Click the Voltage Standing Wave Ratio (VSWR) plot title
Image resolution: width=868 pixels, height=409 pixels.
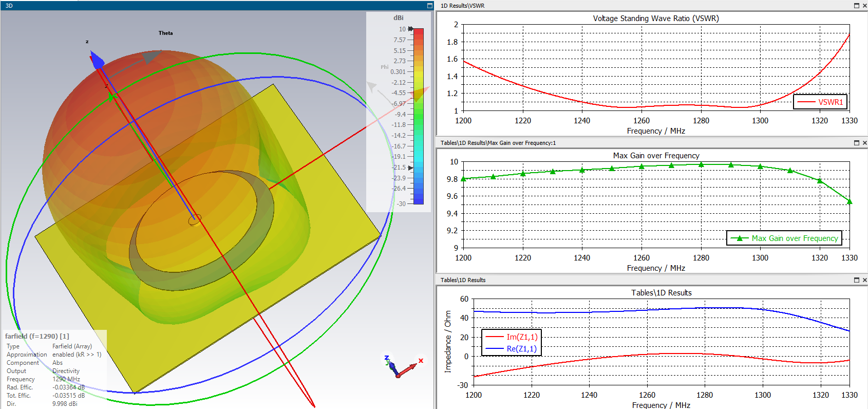[x=656, y=18]
